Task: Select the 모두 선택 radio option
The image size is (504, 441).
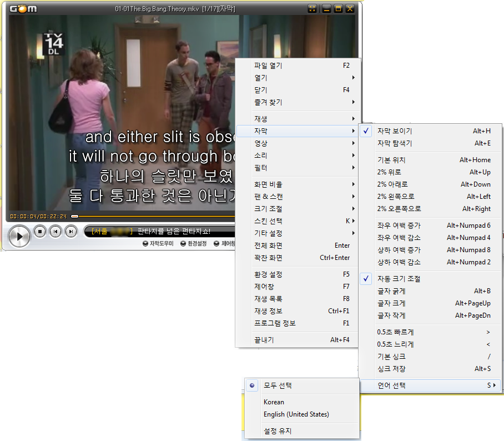Action: 302,385
